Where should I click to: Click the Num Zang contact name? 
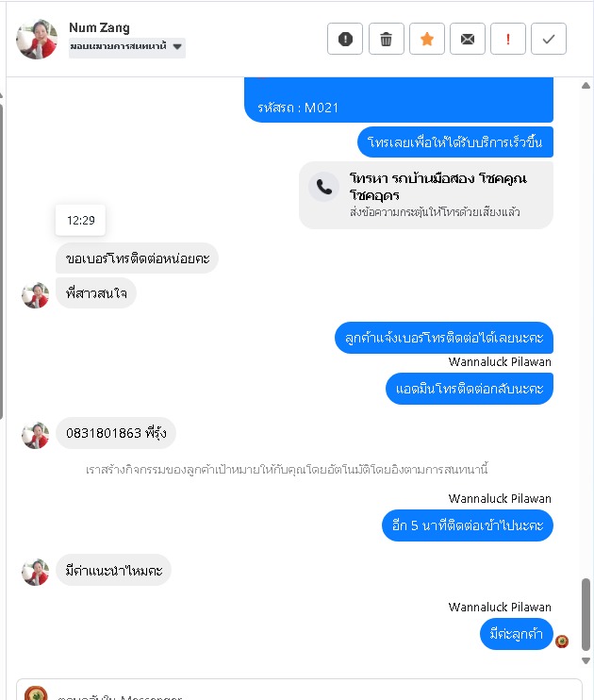coord(99,27)
